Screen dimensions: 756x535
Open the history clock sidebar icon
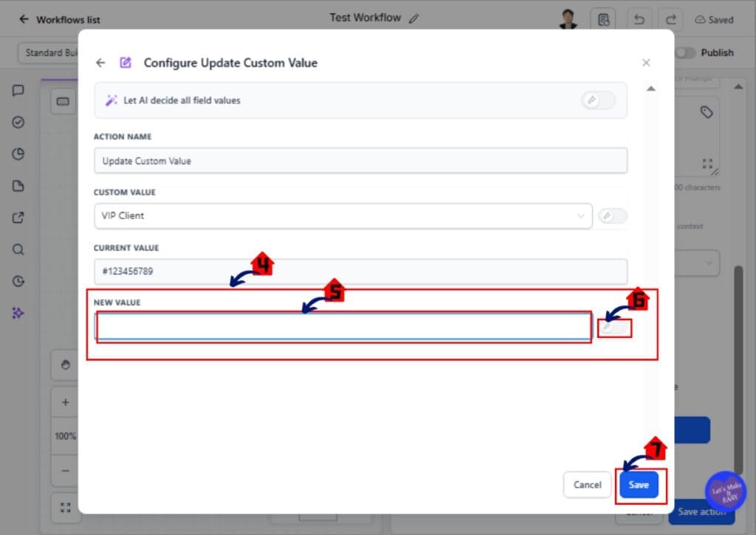[x=18, y=281]
